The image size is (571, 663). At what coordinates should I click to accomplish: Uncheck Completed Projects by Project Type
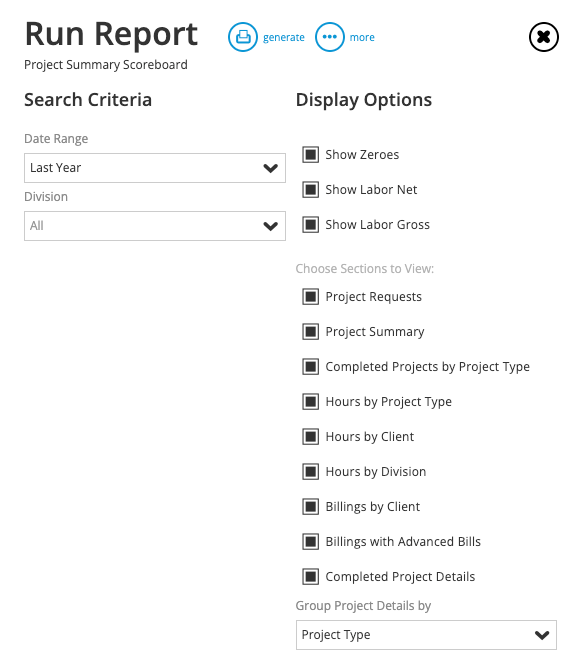[x=310, y=367]
